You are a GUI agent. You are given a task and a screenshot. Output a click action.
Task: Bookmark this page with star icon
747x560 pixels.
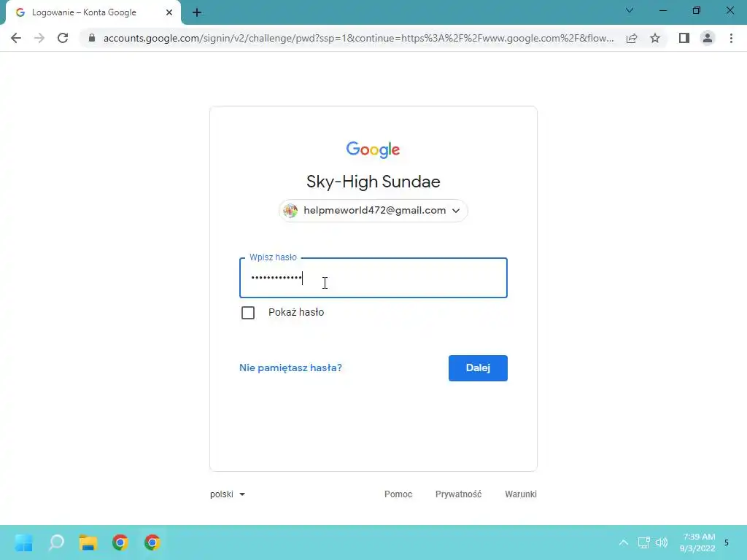(x=655, y=38)
